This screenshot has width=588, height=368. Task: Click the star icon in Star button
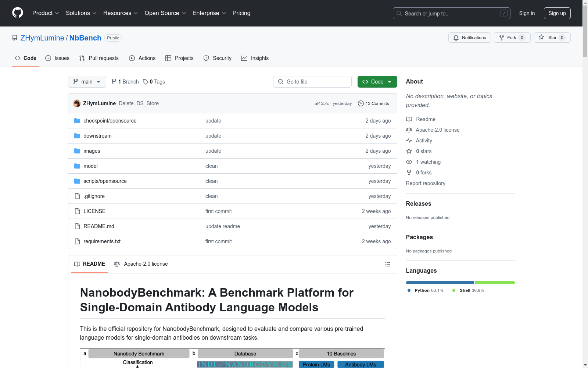coord(541,38)
